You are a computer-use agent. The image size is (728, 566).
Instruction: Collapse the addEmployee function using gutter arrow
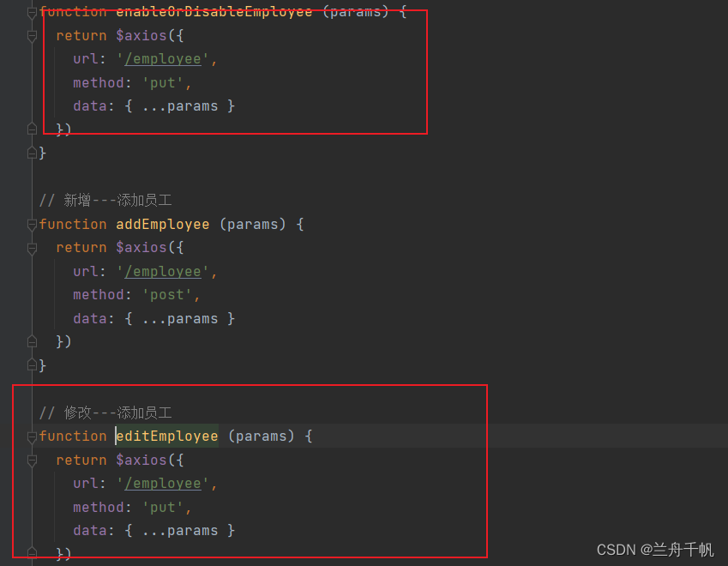(x=33, y=225)
